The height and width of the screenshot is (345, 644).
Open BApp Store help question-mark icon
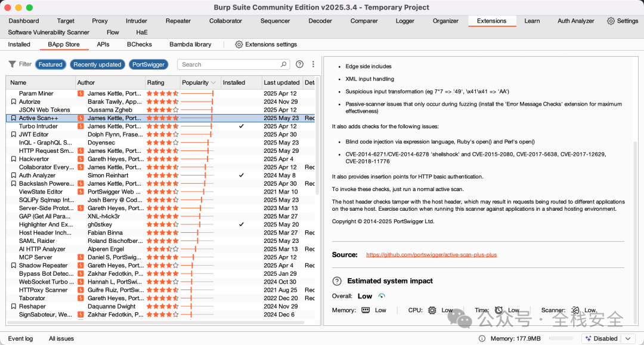click(x=300, y=64)
